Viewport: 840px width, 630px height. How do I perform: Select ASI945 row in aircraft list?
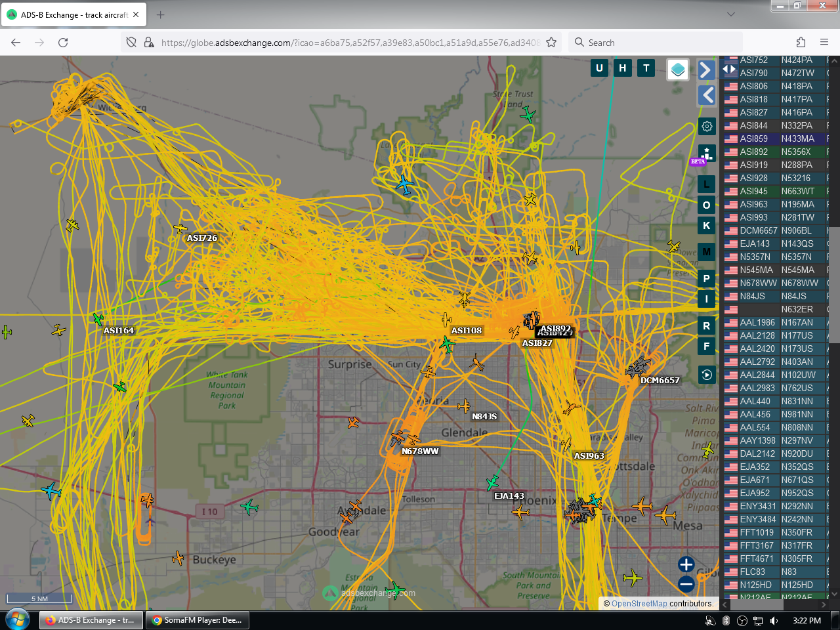(775, 191)
